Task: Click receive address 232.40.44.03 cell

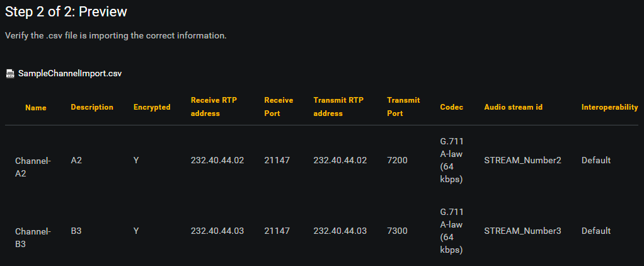Action: point(217,231)
